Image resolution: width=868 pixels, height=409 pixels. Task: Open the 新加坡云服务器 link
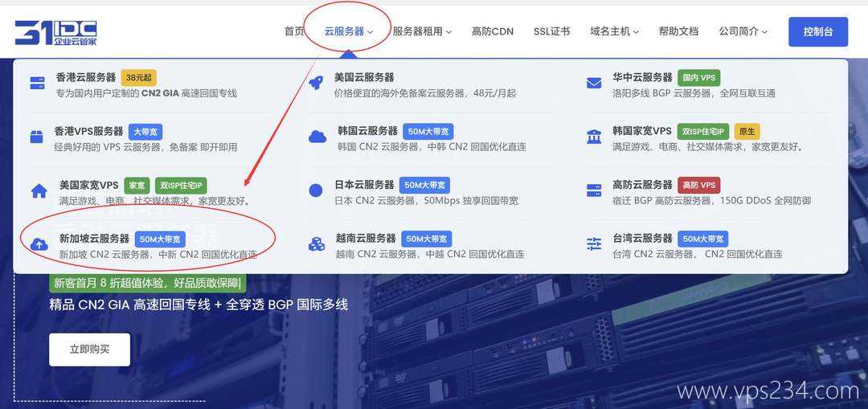tap(94, 239)
